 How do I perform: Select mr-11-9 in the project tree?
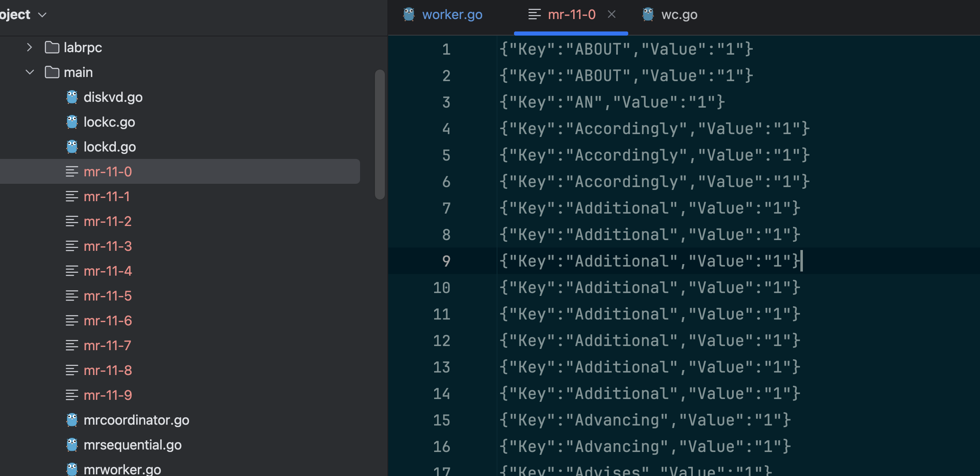point(108,395)
